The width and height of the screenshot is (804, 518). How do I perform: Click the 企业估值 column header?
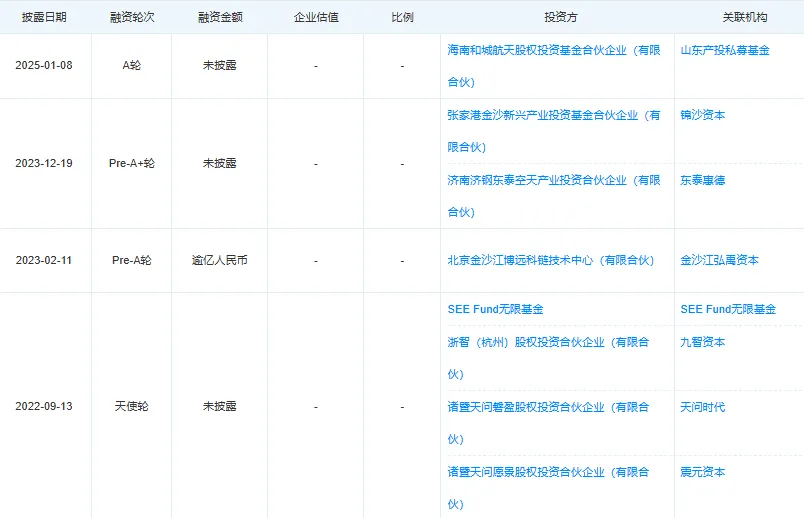pyautogui.click(x=316, y=17)
